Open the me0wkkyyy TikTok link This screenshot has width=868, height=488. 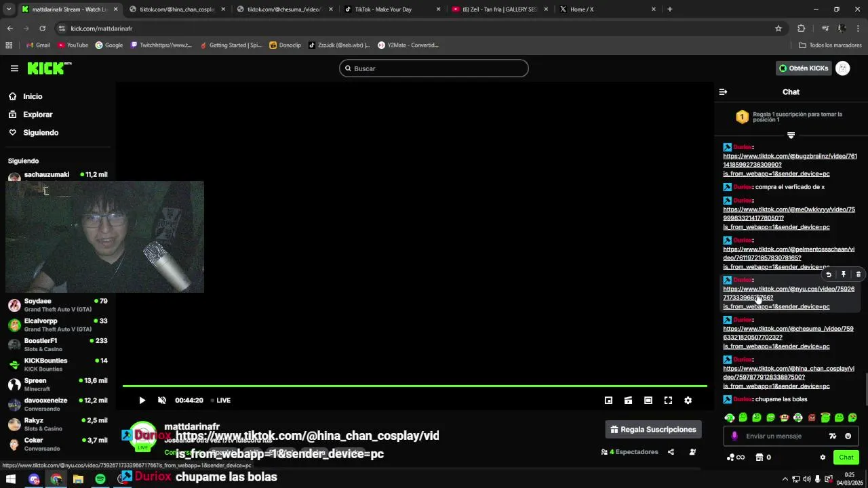tap(789, 218)
